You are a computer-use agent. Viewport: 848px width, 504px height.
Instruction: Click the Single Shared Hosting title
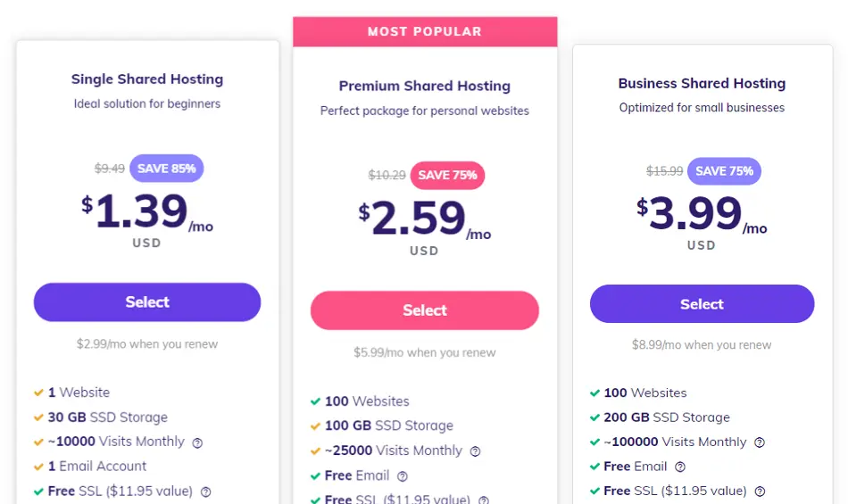(x=147, y=78)
